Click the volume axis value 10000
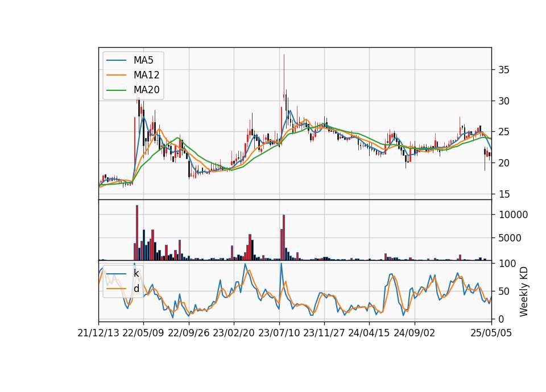 click(x=513, y=215)
